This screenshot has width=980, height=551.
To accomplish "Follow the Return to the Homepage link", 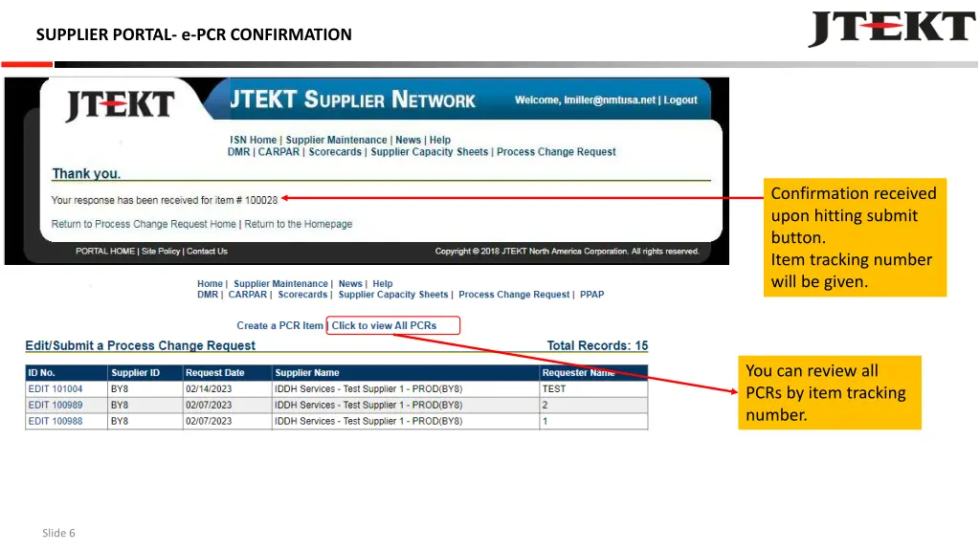I will [299, 224].
